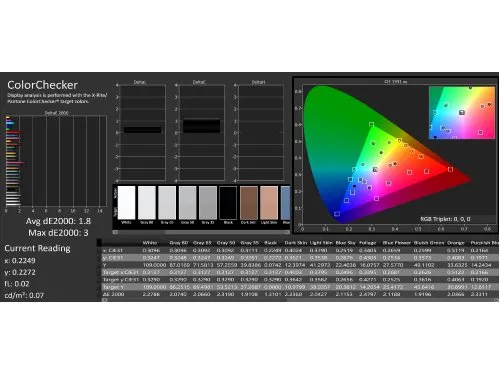Pick the Gray 50 swatch
The image size is (500, 375).
click(188, 202)
